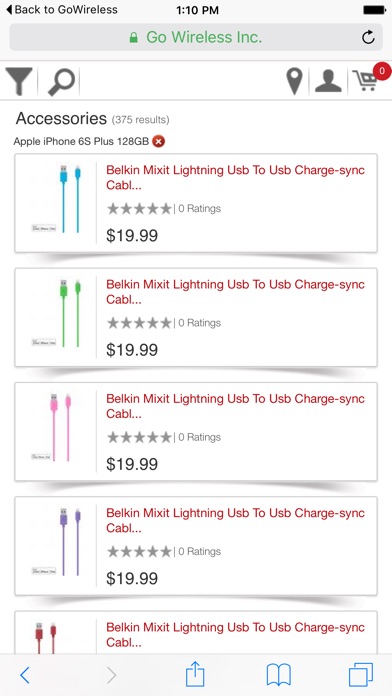Open the Safari share icon
392x696 pixels.
(x=195, y=674)
